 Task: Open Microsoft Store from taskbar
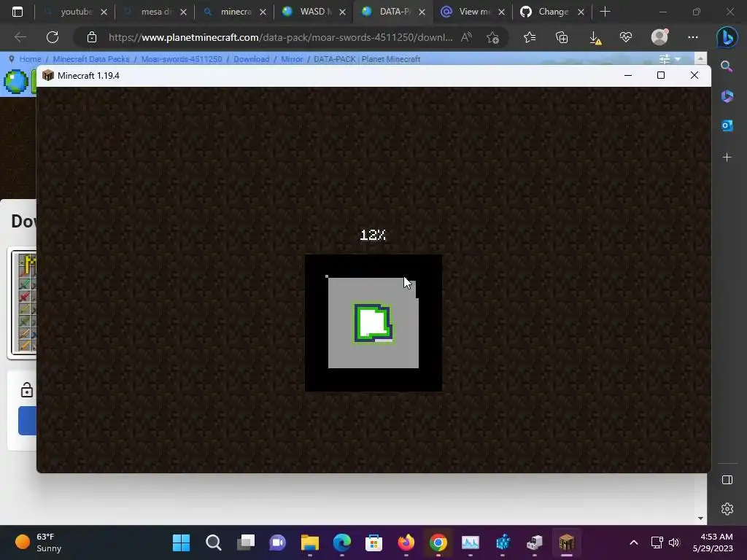click(374, 542)
